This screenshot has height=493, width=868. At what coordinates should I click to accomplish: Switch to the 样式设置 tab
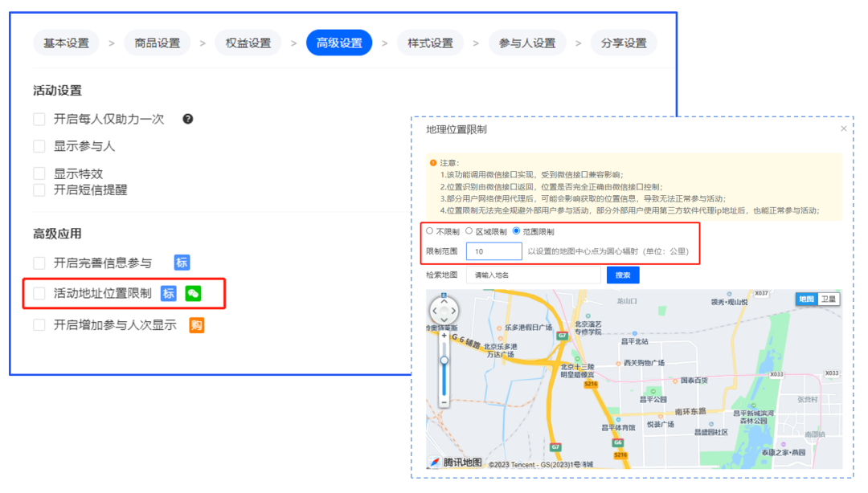tap(433, 43)
